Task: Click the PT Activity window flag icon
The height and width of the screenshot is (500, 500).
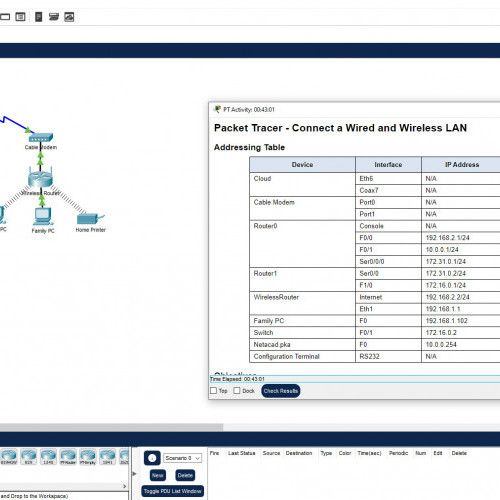Action: point(217,109)
